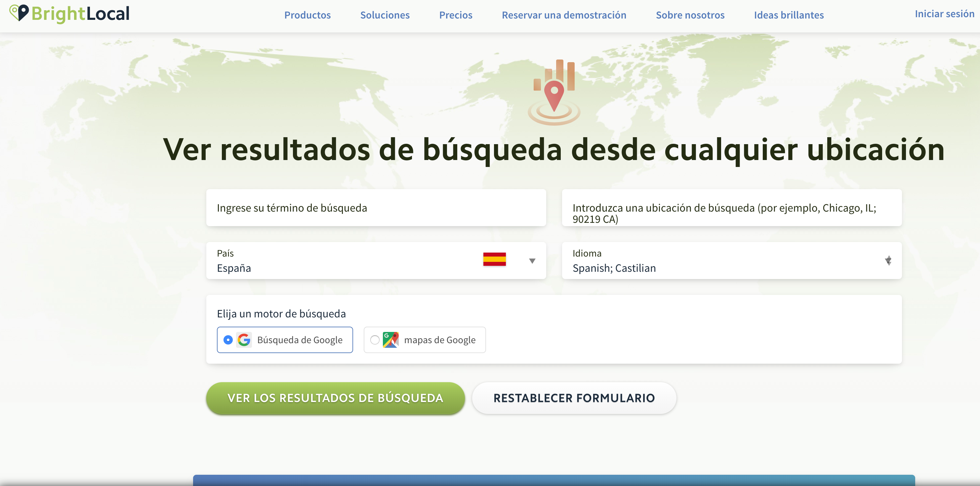
Task: Open the Productos menu
Action: [x=307, y=15]
